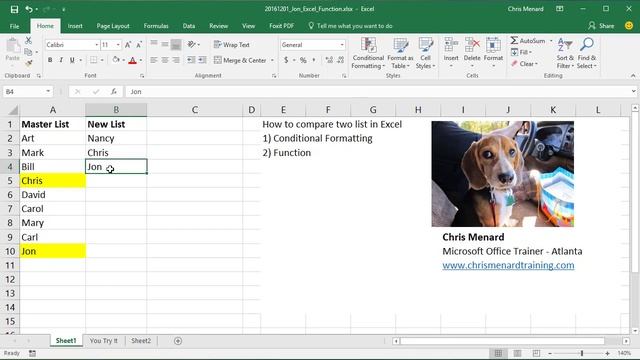
Task: Click Tell me what you want to do
Action: coord(350,26)
